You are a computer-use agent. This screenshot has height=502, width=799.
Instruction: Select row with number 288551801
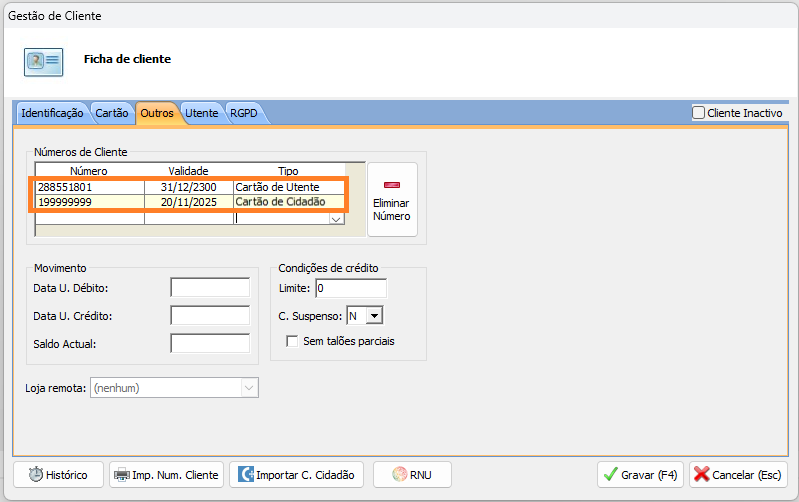(90, 187)
